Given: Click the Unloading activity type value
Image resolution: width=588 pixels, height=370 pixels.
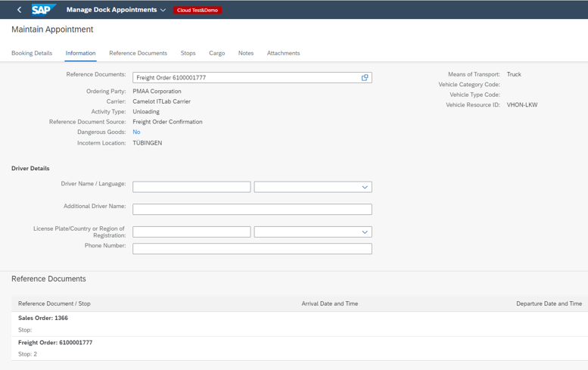Looking at the screenshot, I should [x=146, y=112].
